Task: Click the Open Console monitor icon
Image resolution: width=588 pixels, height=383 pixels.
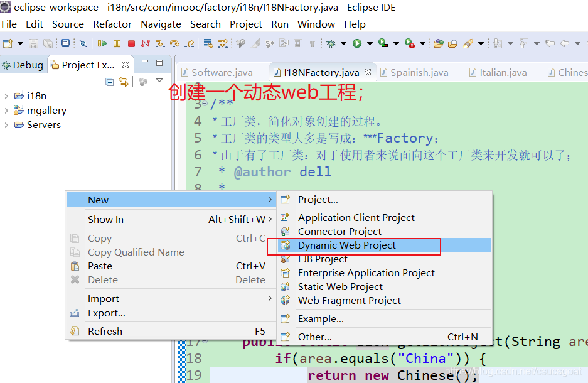Action: pyautogui.click(x=66, y=43)
